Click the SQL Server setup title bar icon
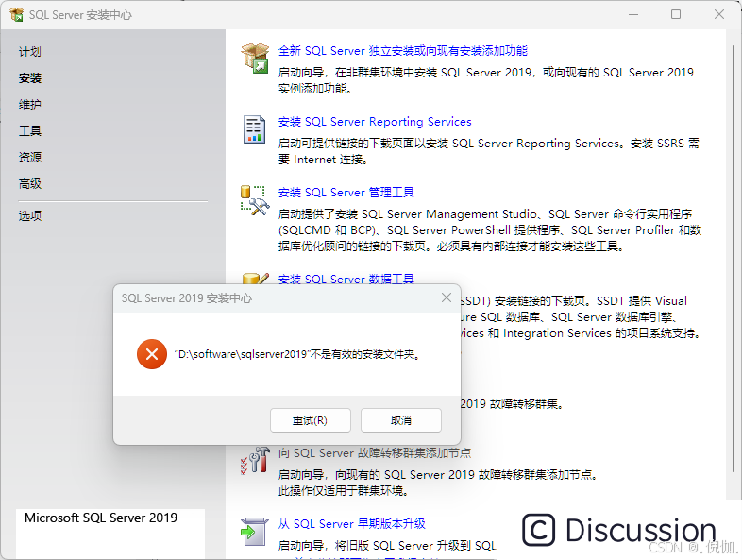742x560 pixels. (17, 15)
